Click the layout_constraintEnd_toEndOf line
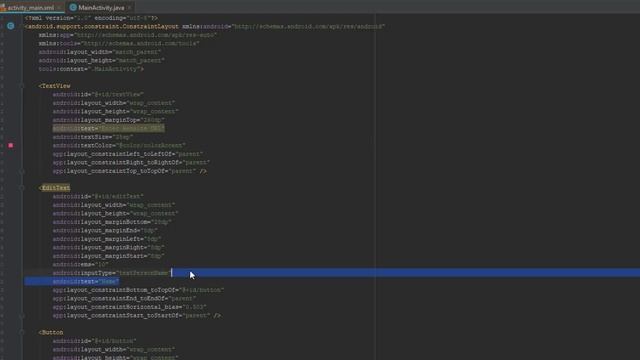 pos(124,298)
